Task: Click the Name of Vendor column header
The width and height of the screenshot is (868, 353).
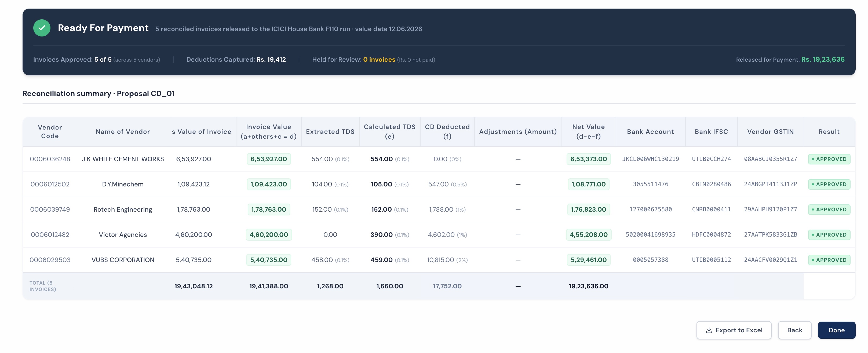Action: point(123,132)
